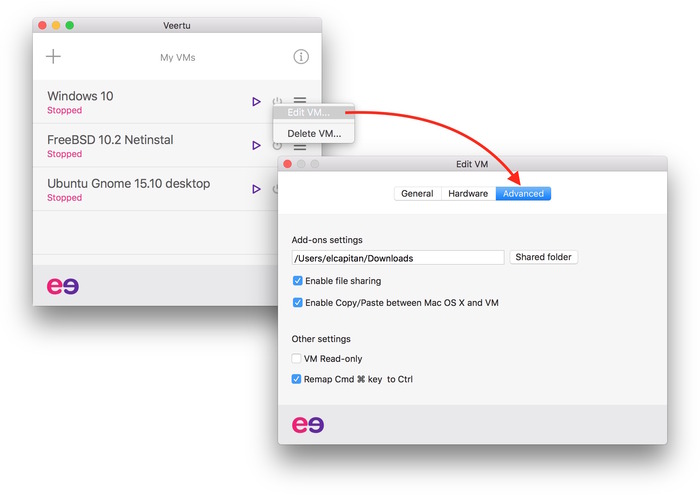Close the Edit VM window

tap(288, 164)
